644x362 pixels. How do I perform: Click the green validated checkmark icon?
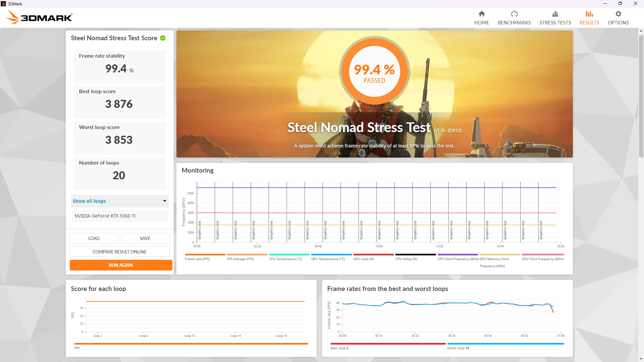click(x=163, y=38)
